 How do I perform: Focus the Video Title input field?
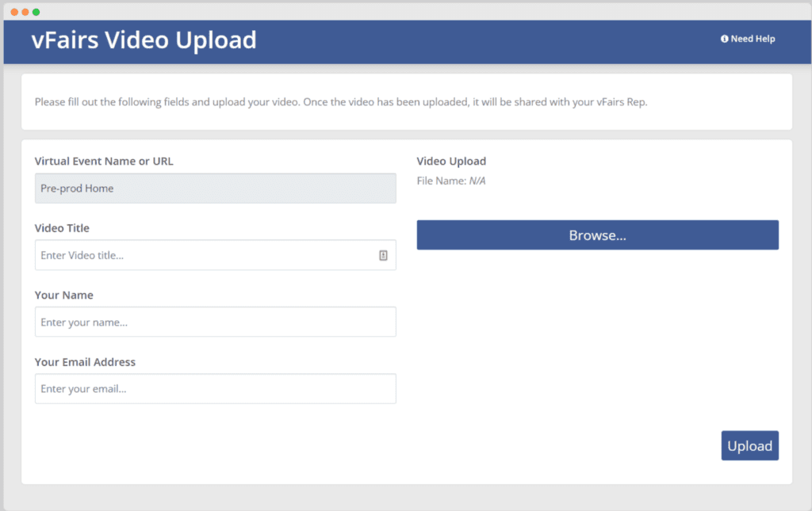(x=216, y=255)
